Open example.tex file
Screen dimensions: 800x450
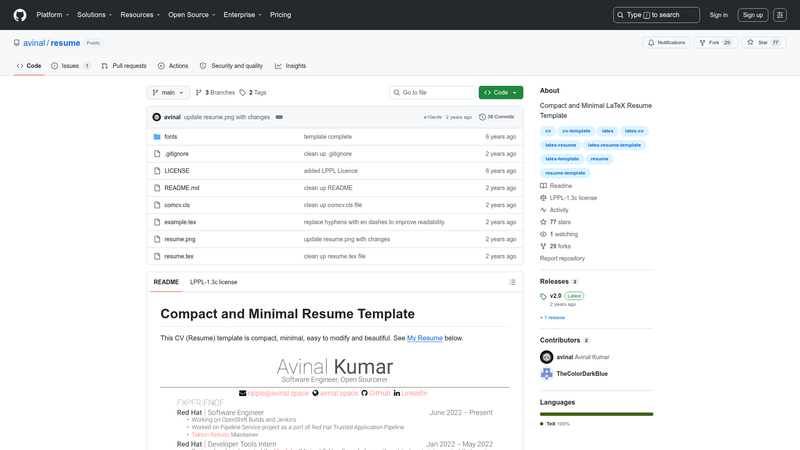pyautogui.click(x=180, y=222)
